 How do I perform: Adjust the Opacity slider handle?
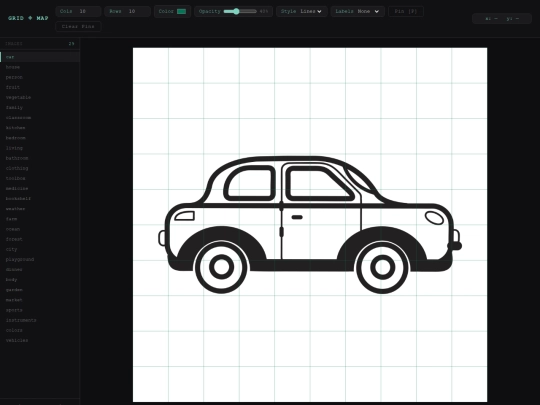(236, 11)
